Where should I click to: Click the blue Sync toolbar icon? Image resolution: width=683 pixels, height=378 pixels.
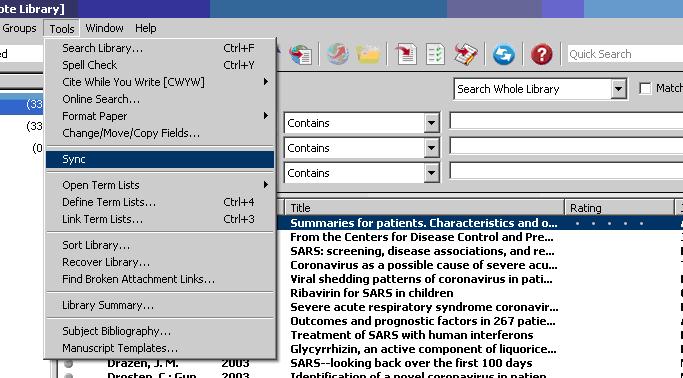pyautogui.click(x=504, y=55)
